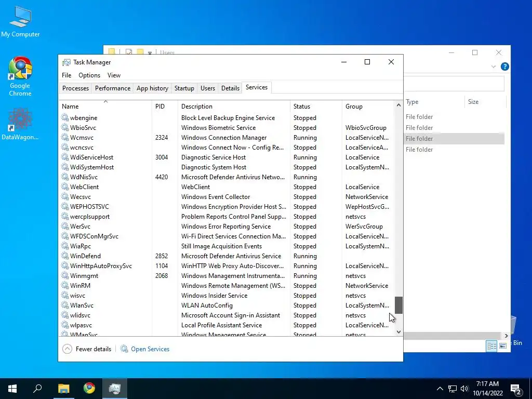Viewport: 532px width, 399px height.
Task: Click the gear icon beside wbengine service
Action: (65, 118)
